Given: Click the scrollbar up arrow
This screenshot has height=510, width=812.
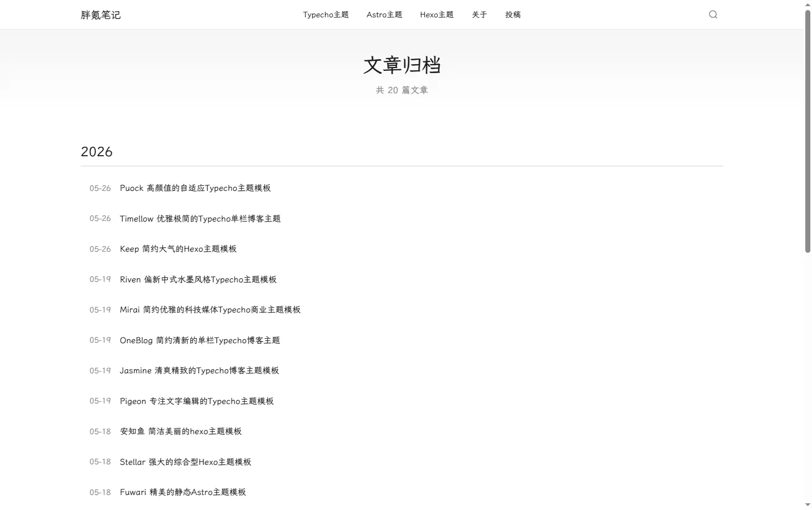Looking at the screenshot, I should click(x=808, y=4).
